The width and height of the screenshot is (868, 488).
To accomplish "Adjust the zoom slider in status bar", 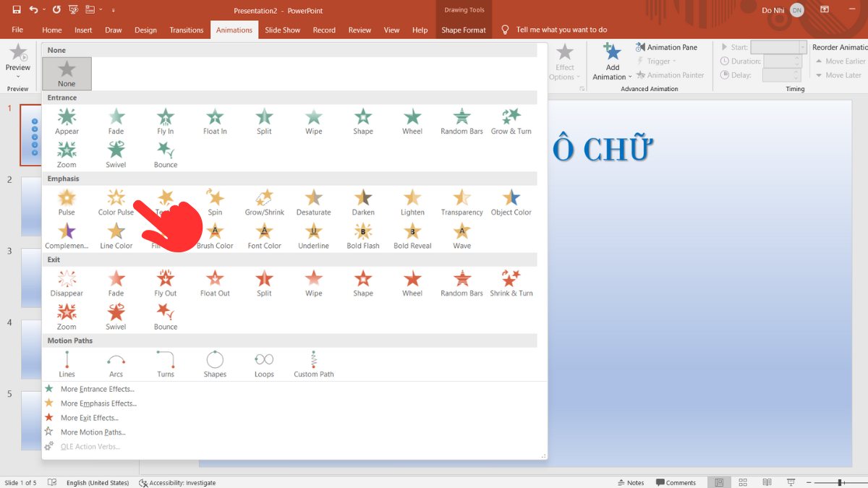I will tap(841, 482).
